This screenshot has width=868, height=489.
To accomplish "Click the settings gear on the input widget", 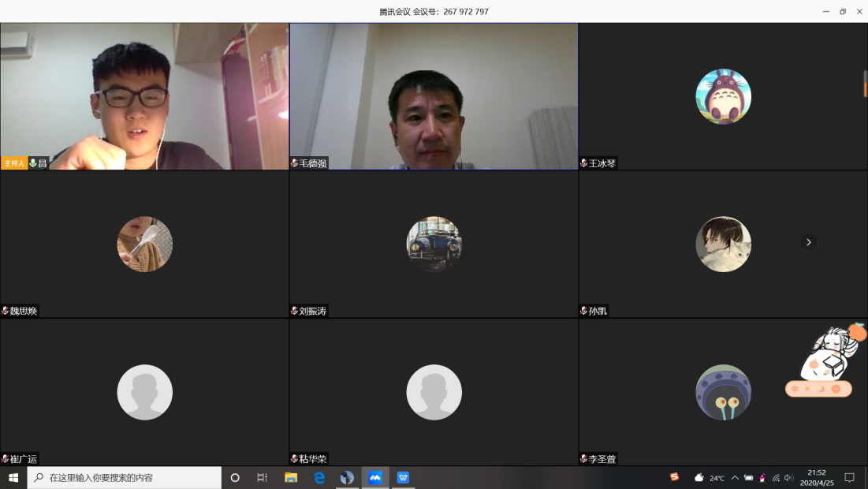I will tap(836, 389).
